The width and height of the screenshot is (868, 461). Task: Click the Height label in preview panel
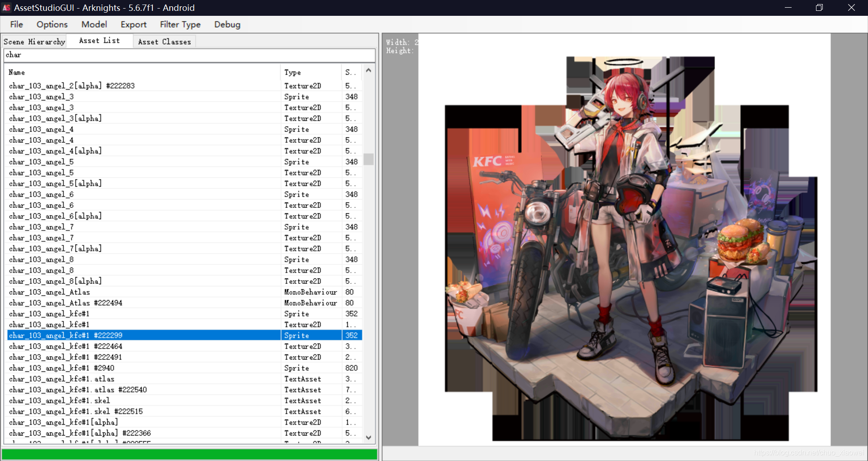tap(400, 51)
